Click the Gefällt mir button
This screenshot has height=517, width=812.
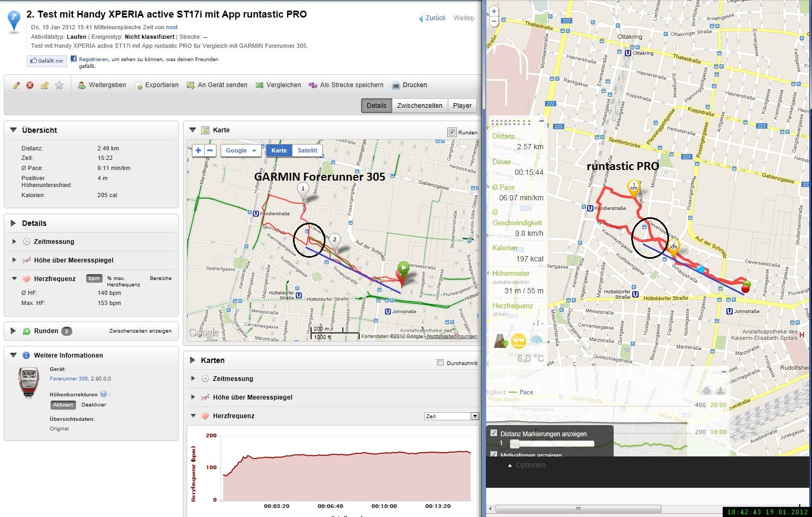(47, 61)
